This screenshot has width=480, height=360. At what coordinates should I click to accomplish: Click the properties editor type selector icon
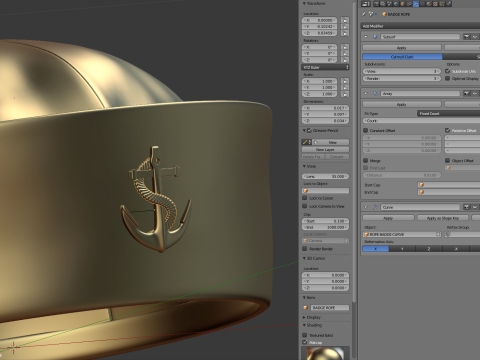click(x=366, y=4)
